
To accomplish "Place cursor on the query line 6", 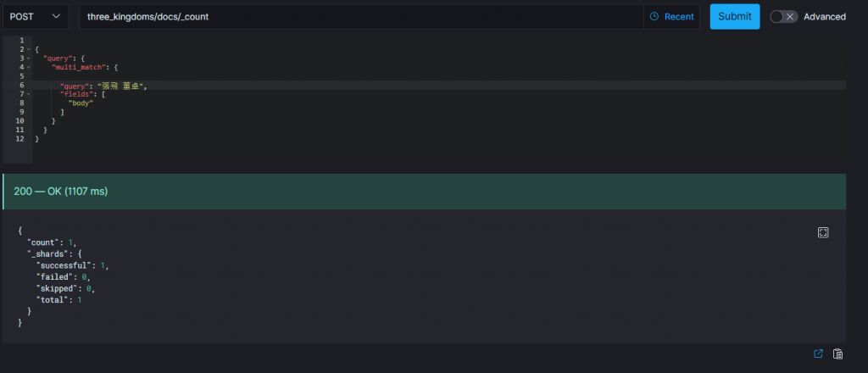I will coord(439,86).
